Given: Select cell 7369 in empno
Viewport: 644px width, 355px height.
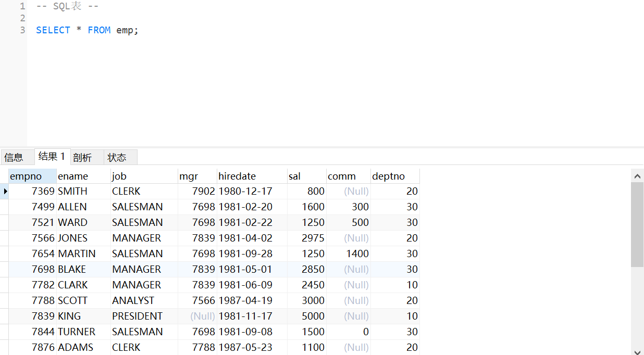Looking at the screenshot, I should (x=32, y=191).
